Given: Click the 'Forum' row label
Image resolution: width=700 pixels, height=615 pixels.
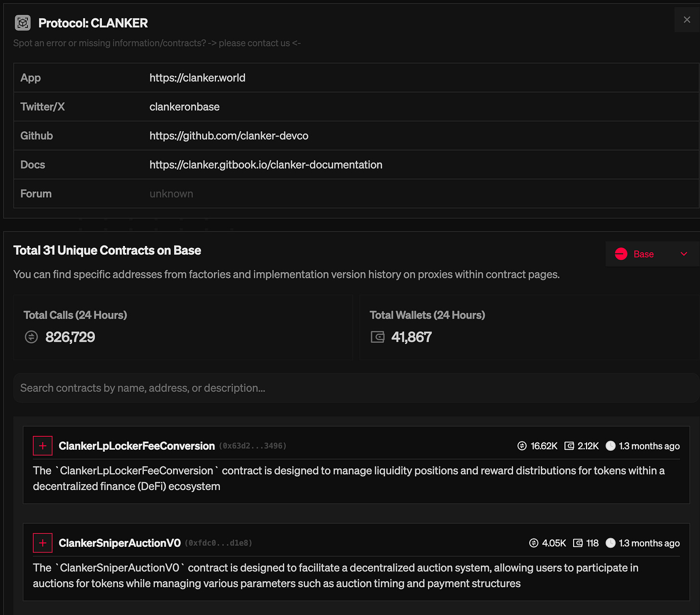Looking at the screenshot, I should pyautogui.click(x=36, y=194).
